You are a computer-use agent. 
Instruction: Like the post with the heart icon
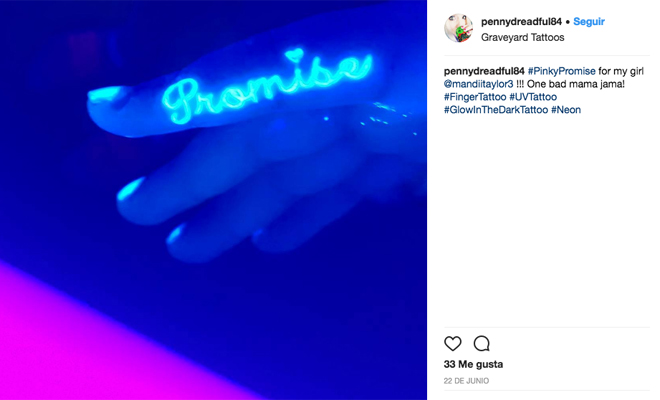tap(452, 344)
